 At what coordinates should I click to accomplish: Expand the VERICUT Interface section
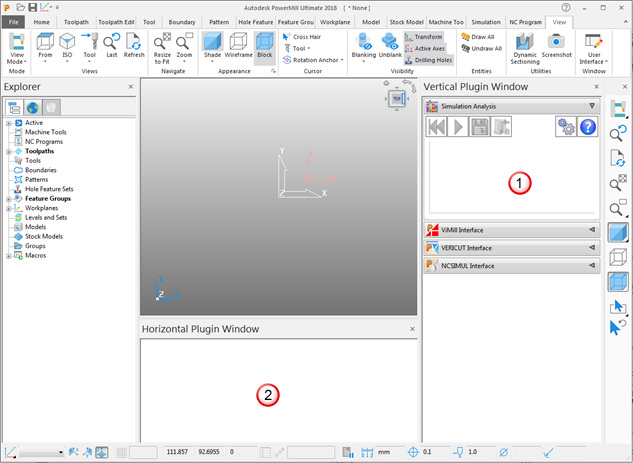(592, 247)
